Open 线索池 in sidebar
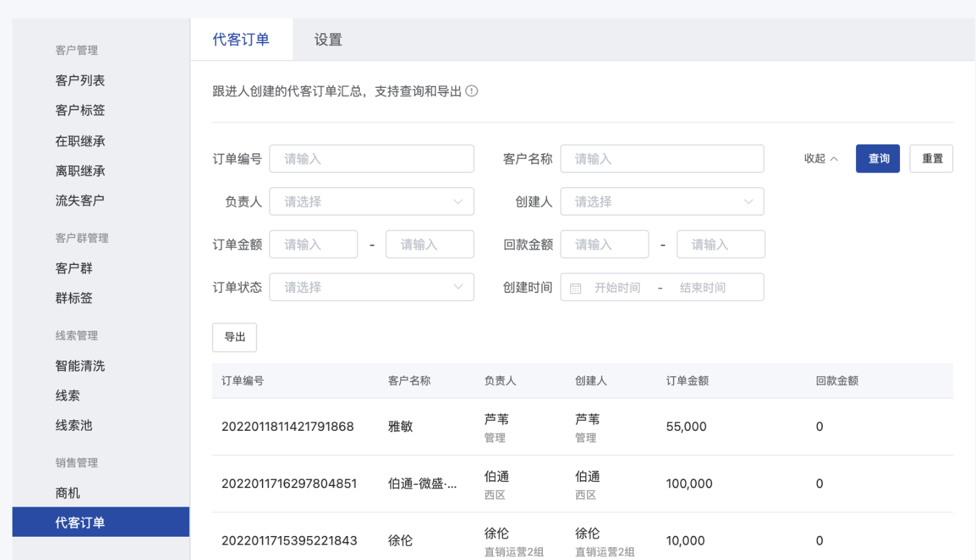The width and height of the screenshot is (976, 560). pos(74,425)
